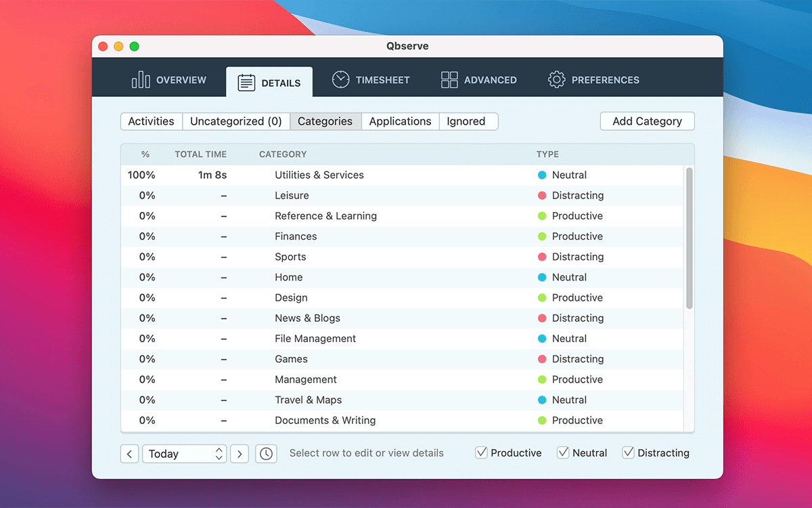
Task: Click the green dot for Reference & Learning
Action: click(x=542, y=215)
